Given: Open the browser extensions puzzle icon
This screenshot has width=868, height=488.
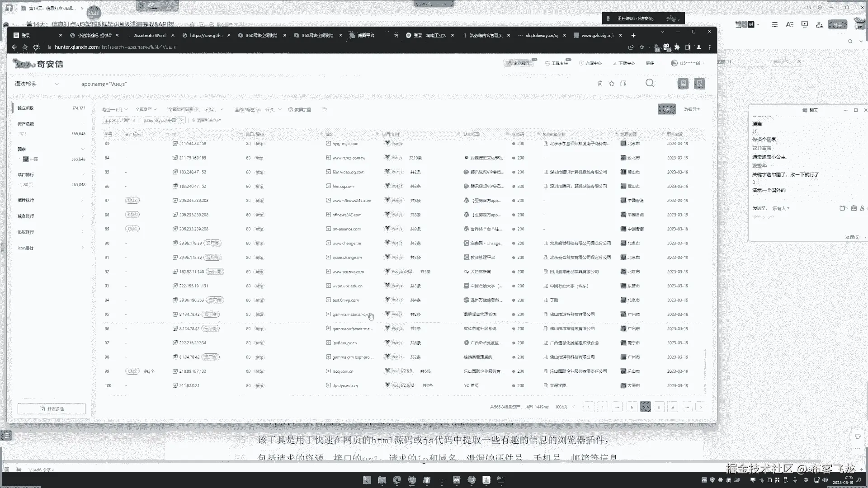Looking at the screenshot, I should [x=677, y=47].
